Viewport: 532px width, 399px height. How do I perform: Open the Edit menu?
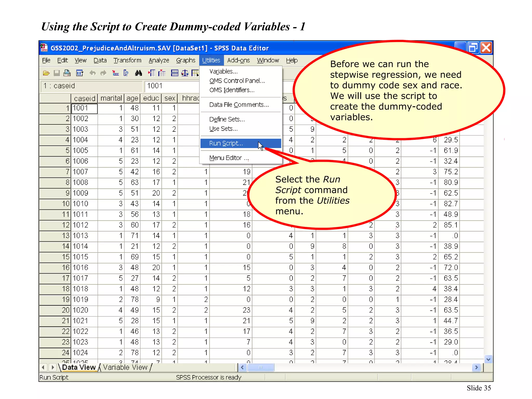[x=62, y=61]
